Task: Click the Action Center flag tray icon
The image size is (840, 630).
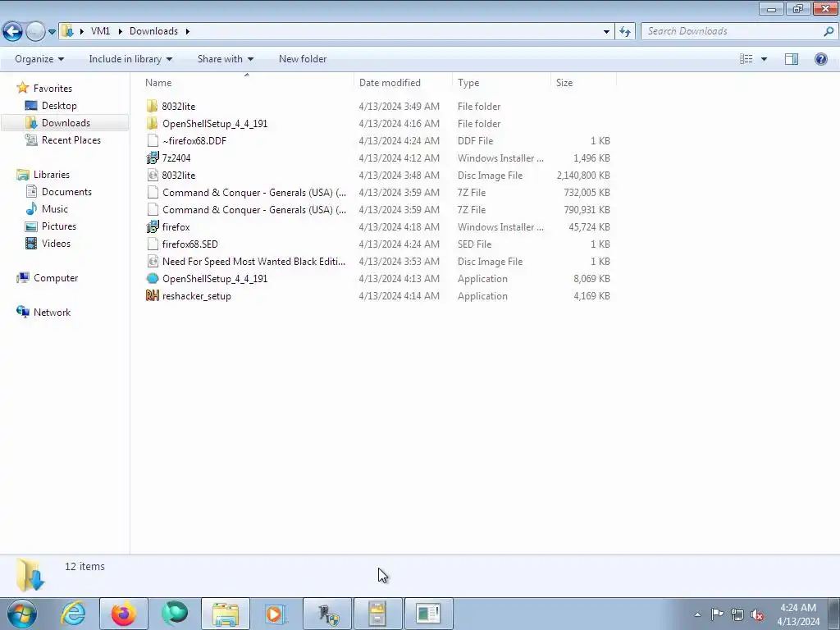Action: (717, 614)
